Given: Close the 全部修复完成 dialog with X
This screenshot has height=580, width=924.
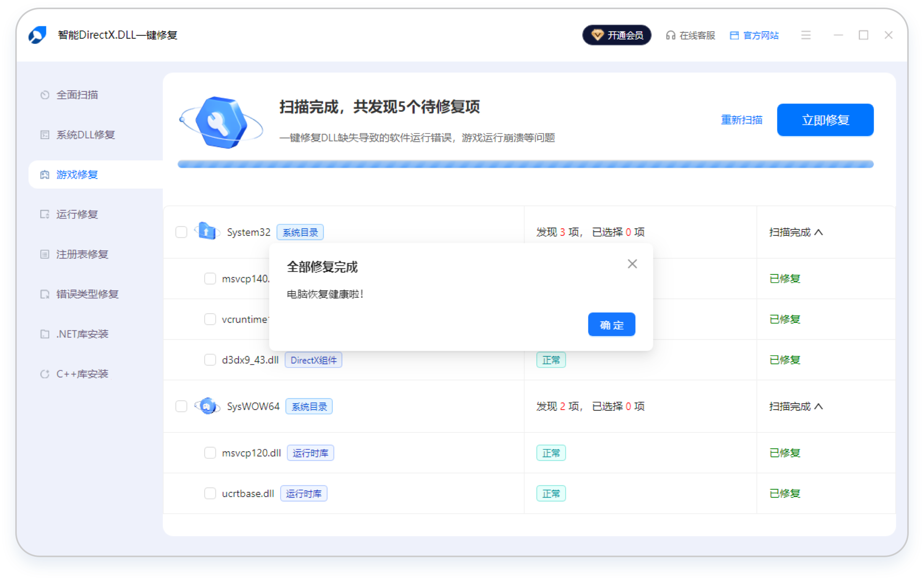Looking at the screenshot, I should (632, 264).
